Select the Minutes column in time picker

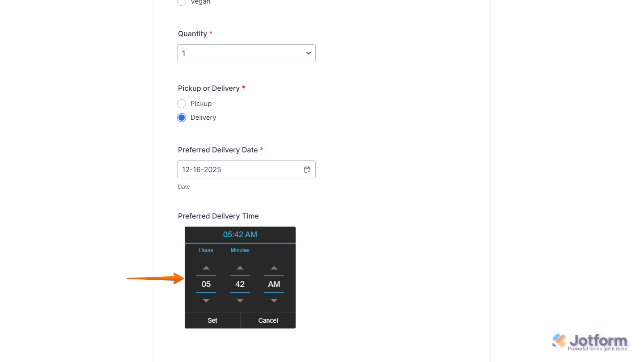(x=240, y=284)
